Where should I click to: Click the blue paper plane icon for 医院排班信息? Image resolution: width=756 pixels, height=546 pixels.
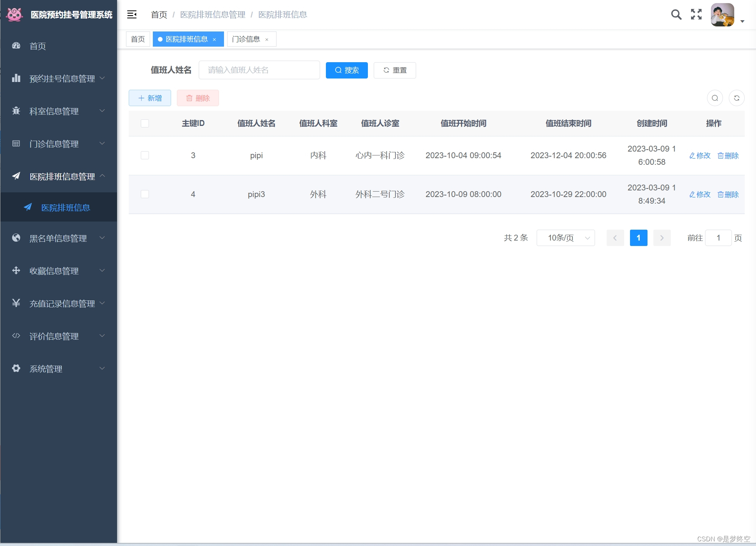pyautogui.click(x=28, y=207)
